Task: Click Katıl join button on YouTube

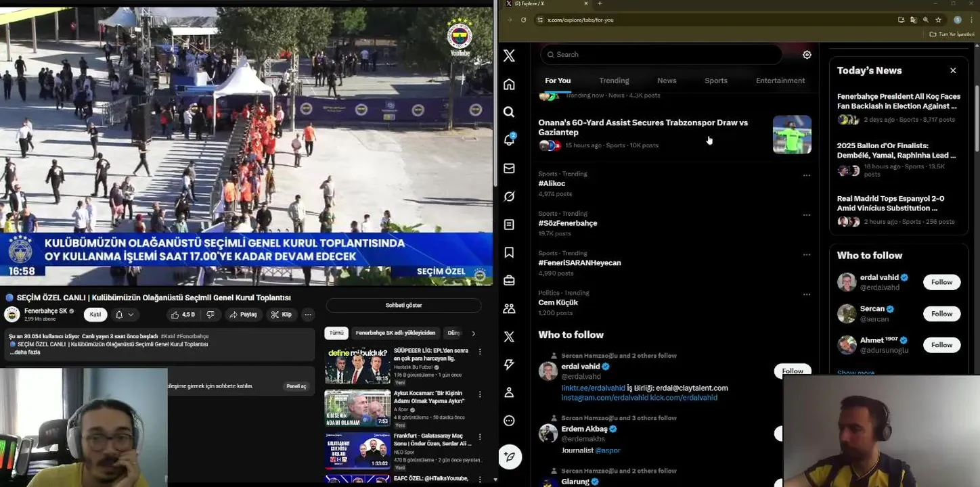Action: pos(95,315)
